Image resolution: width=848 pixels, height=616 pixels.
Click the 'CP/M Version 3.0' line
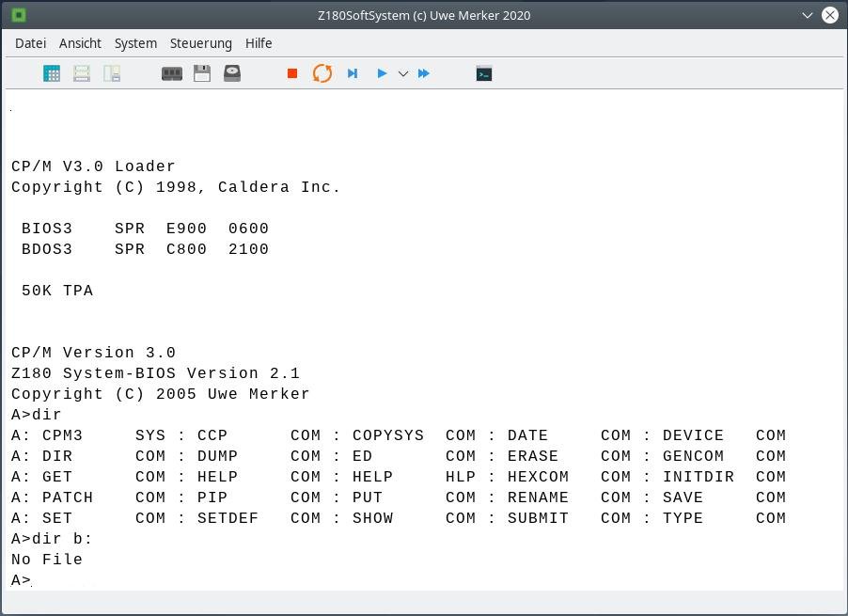click(x=93, y=354)
